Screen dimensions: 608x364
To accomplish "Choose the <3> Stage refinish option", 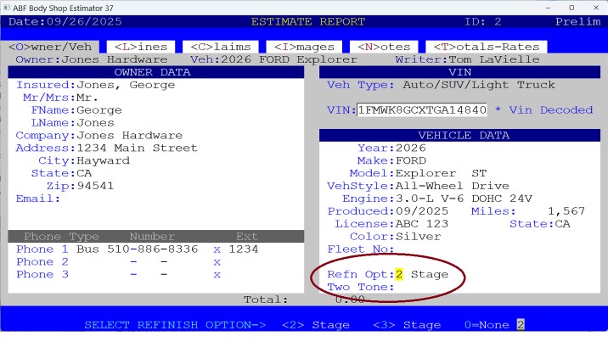I will pyautogui.click(x=409, y=325).
